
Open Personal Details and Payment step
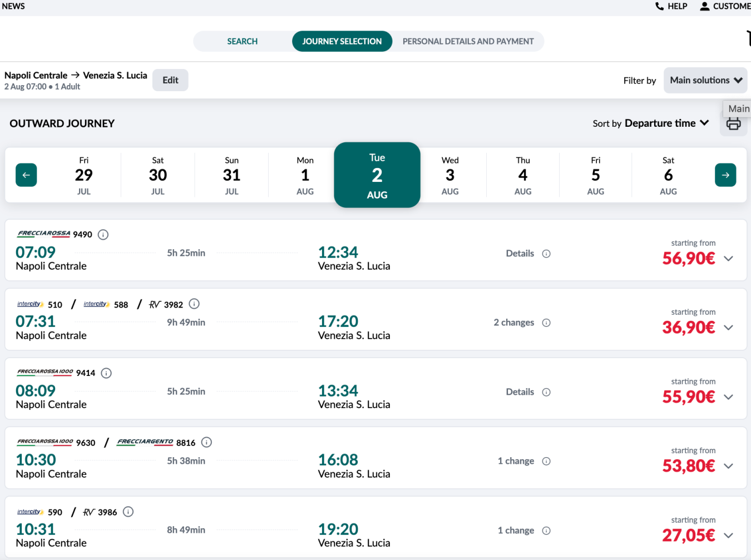point(468,41)
